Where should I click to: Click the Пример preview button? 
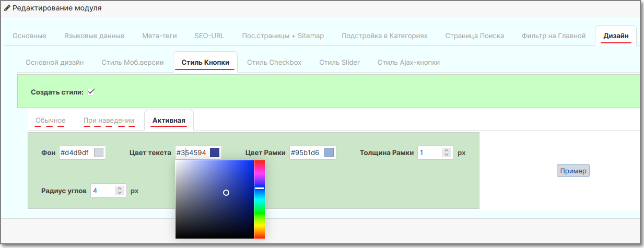[x=573, y=171]
